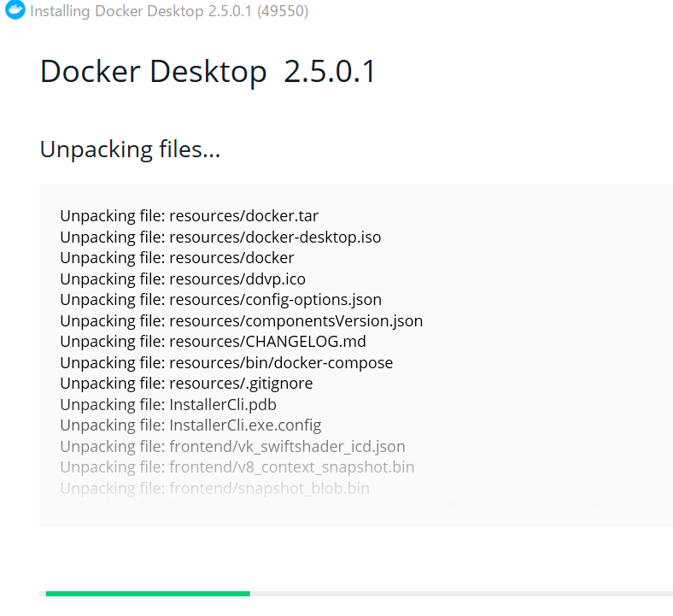This screenshot has height=616, width=673.
Task: Select the frontend/snapshot_blob.bin log line
Action: tap(215, 488)
